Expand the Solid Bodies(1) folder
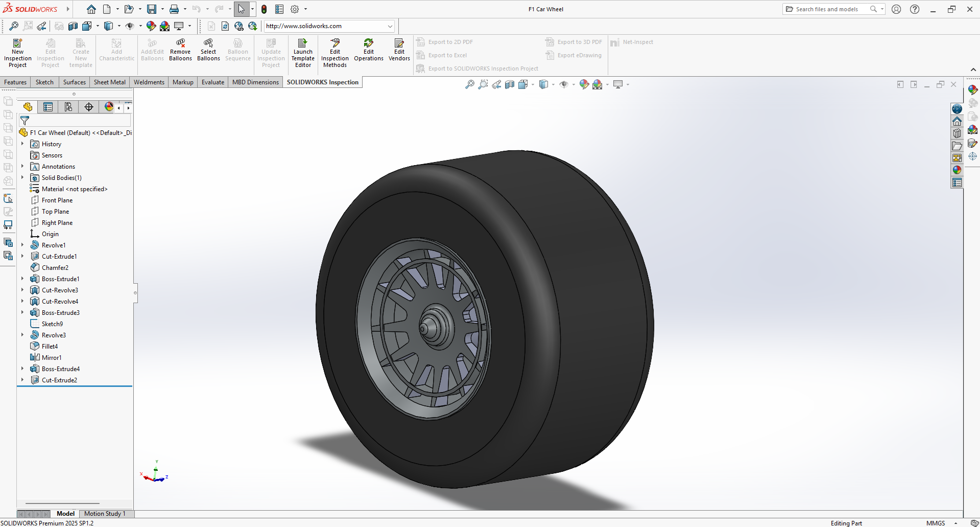The image size is (980, 527). coord(22,178)
